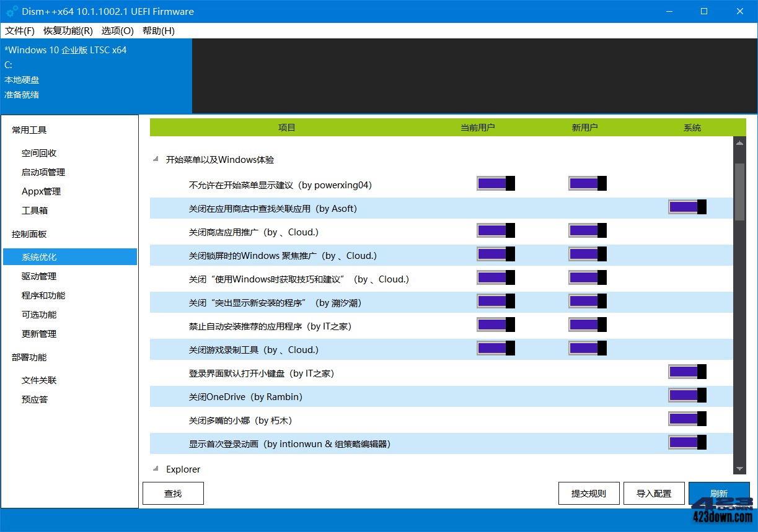Toggle 关闭OneDrive switch
Image resolution: width=758 pixels, height=532 pixels.
pos(687,396)
